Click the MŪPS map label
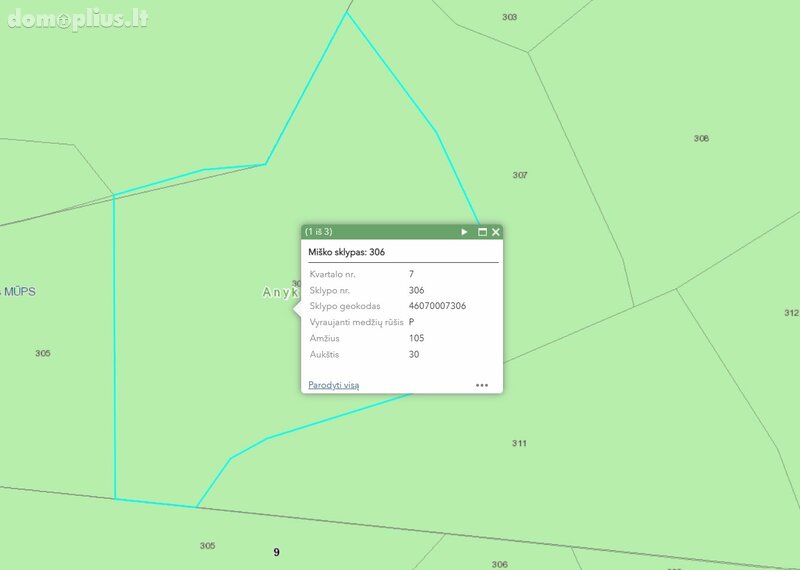The image size is (800, 570). click(19, 292)
